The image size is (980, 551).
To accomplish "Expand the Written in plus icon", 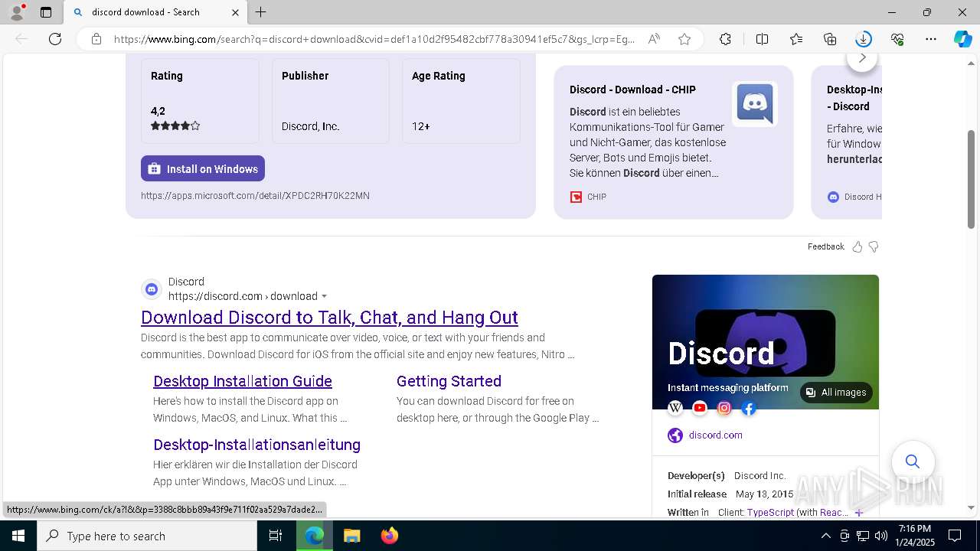I will 859,513.
